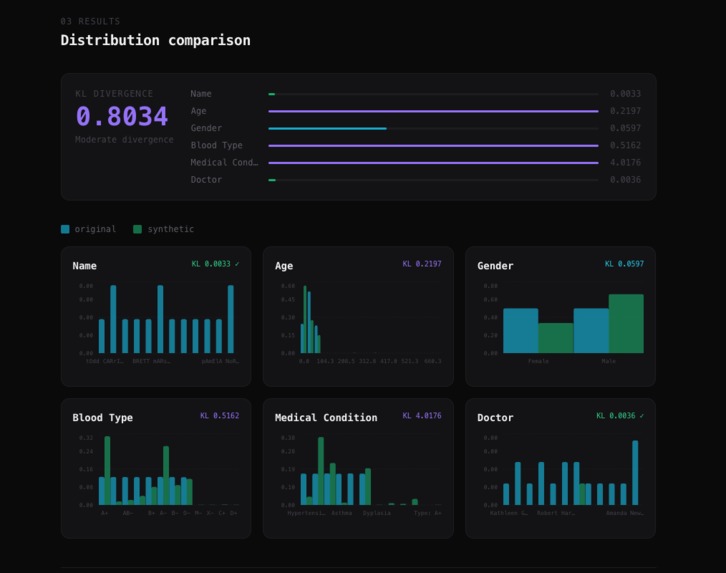This screenshot has width=726, height=573.
Task: Click the Age histogram bars
Action: (x=310, y=319)
